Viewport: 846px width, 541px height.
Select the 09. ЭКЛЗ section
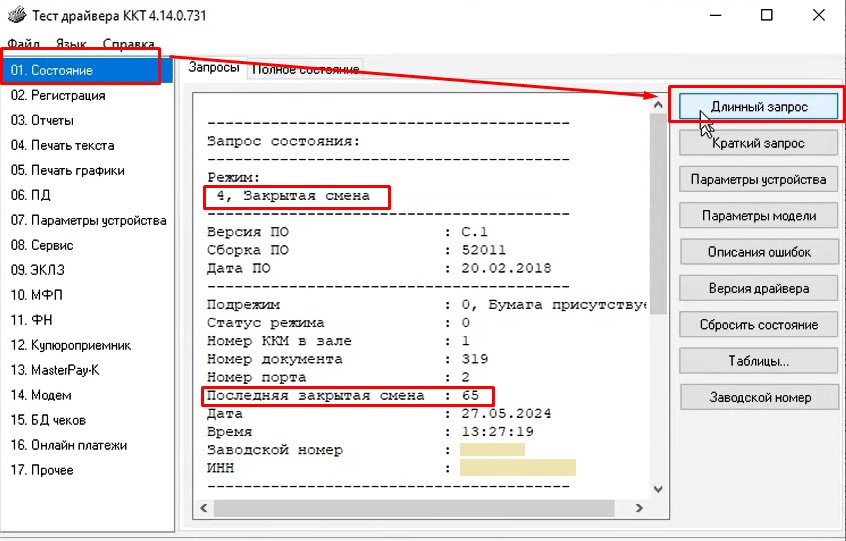pos(87,270)
